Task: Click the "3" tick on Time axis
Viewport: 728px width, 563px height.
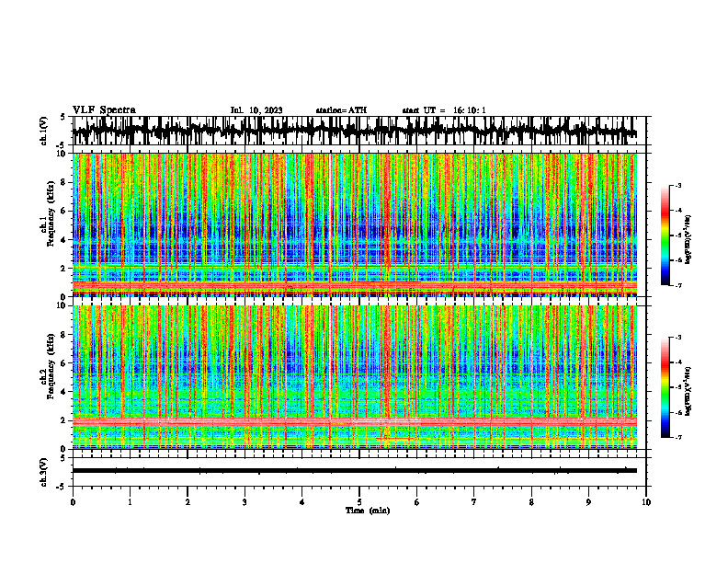Action: click(245, 502)
